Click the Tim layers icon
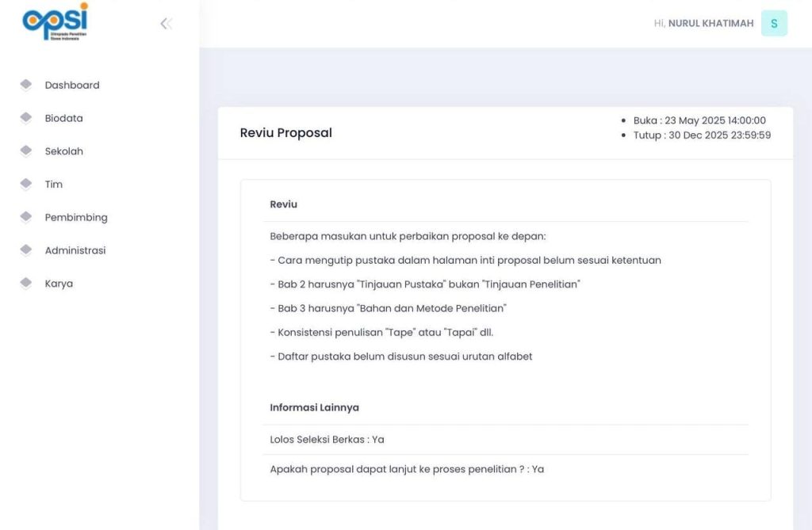Image resolution: width=812 pixels, height=530 pixels. pyautogui.click(x=26, y=184)
